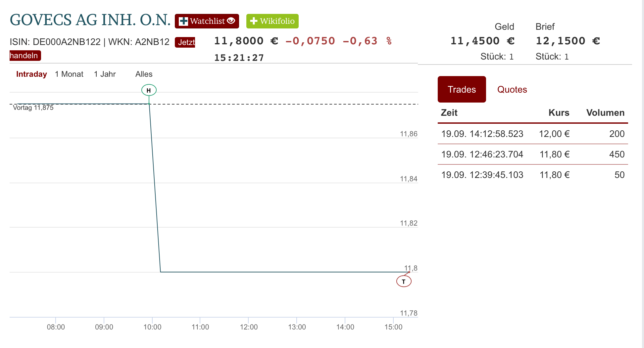Image resolution: width=644 pixels, height=348 pixels.
Task: Click the plus icon on Wikifolio button
Action: (254, 21)
